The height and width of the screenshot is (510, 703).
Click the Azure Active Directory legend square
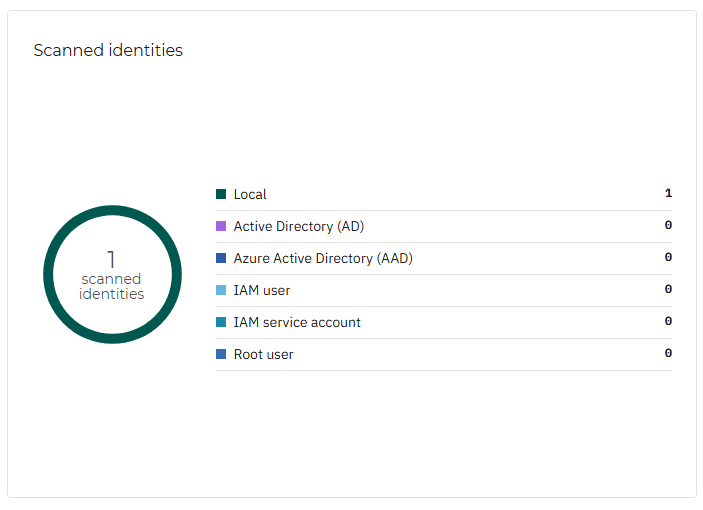[x=221, y=258]
